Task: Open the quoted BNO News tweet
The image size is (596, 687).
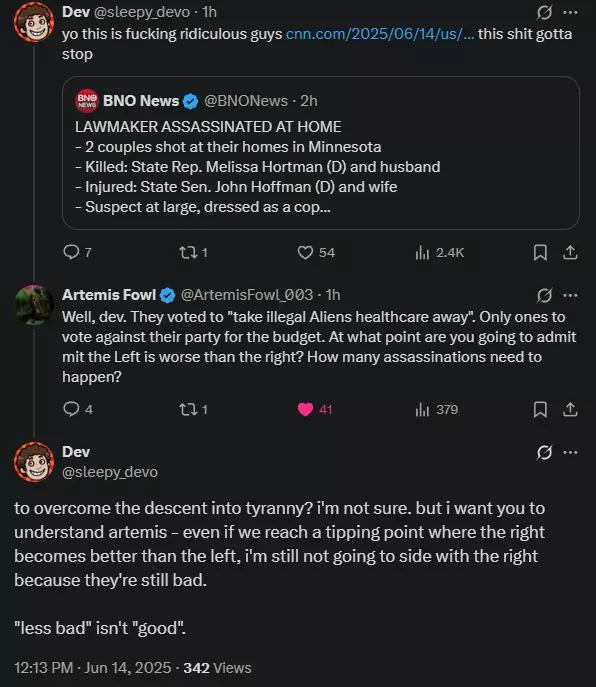Action: 321,153
